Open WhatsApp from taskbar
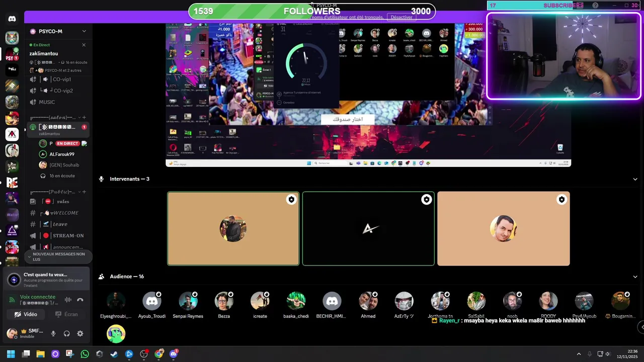Image resolution: width=644 pixels, height=362 pixels. pos(85,354)
